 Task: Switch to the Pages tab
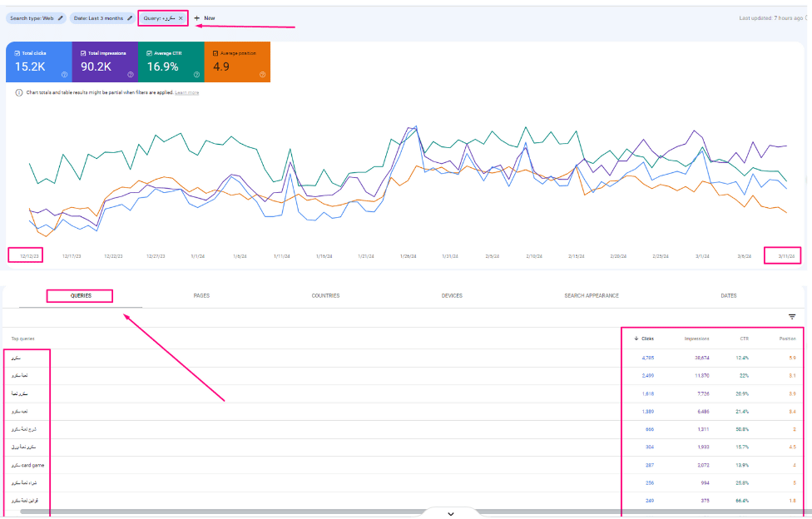[201, 296]
